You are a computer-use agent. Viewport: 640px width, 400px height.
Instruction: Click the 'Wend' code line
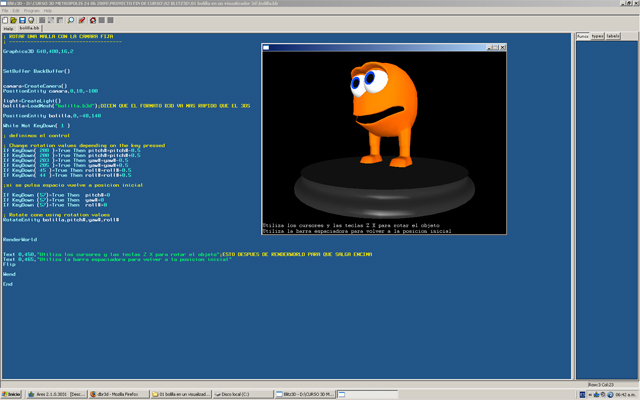pyautogui.click(x=9, y=274)
